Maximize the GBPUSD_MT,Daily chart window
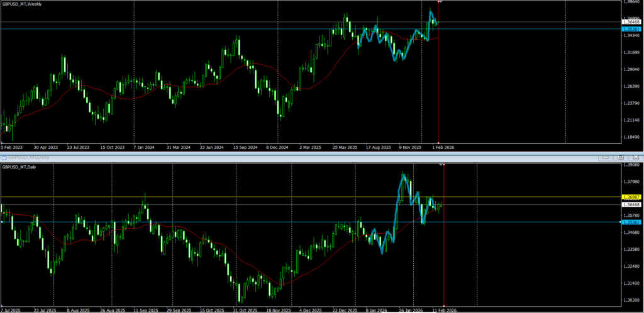The width and height of the screenshot is (644, 313). coord(619,156)
